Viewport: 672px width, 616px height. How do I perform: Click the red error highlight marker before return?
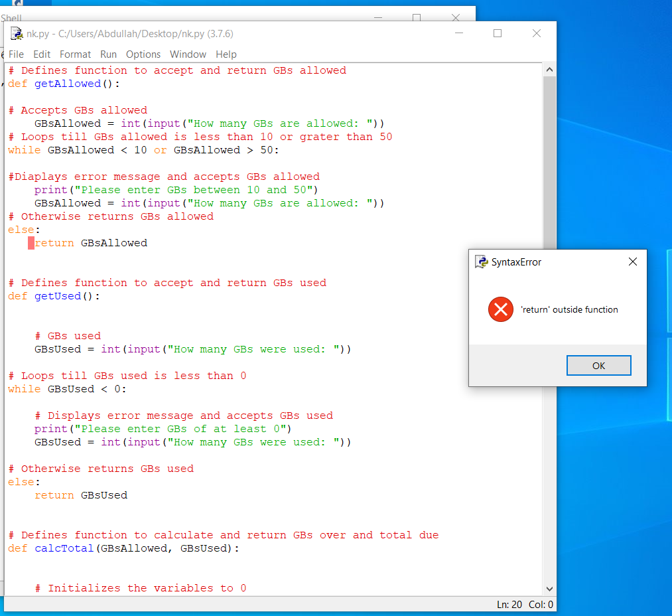pyautogui.click(x=31, y=243)
